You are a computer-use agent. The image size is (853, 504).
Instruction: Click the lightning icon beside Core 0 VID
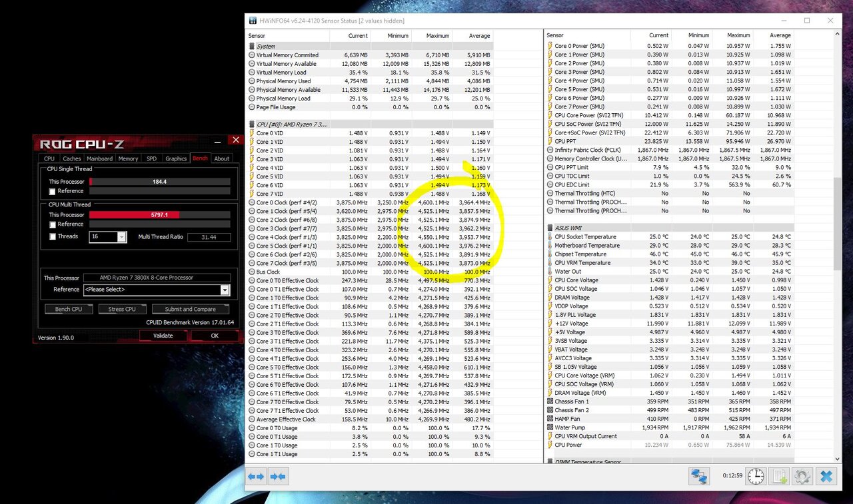click(x=252, y=133)
